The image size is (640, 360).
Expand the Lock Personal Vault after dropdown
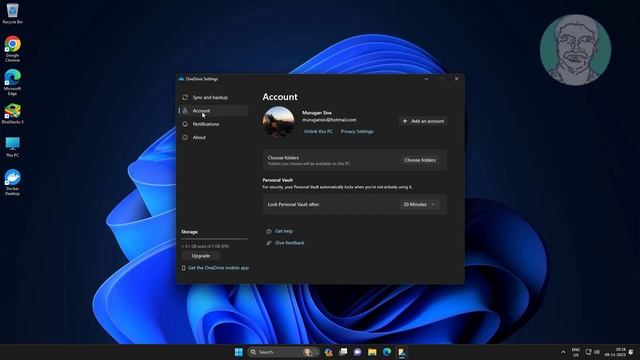click(x=419, y=204)
